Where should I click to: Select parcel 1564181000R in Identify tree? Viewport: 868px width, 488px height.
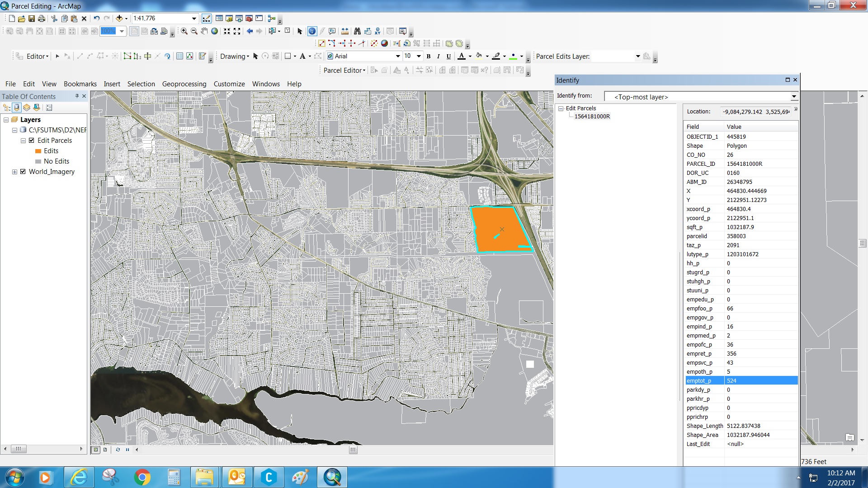coord(592,117)
